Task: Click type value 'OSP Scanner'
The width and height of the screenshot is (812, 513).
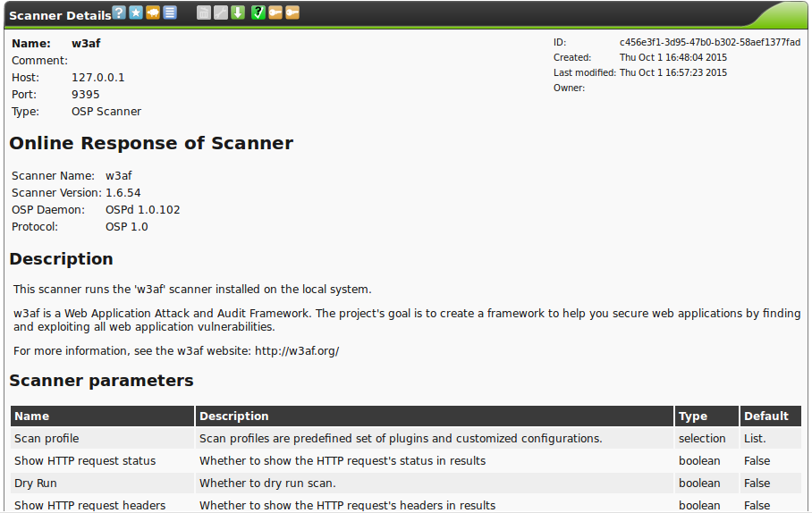Action: click(106, 112)
